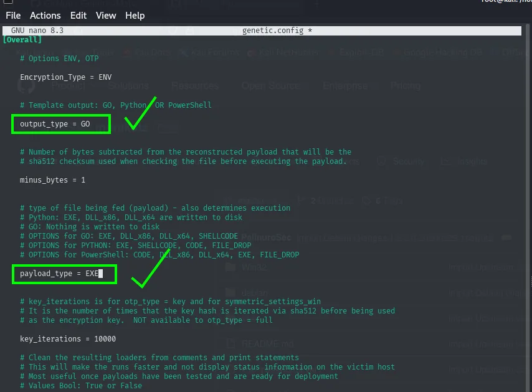532x392 pixels.
Task: Click '# It is the number of times' comment
Action: click(207, 311)
